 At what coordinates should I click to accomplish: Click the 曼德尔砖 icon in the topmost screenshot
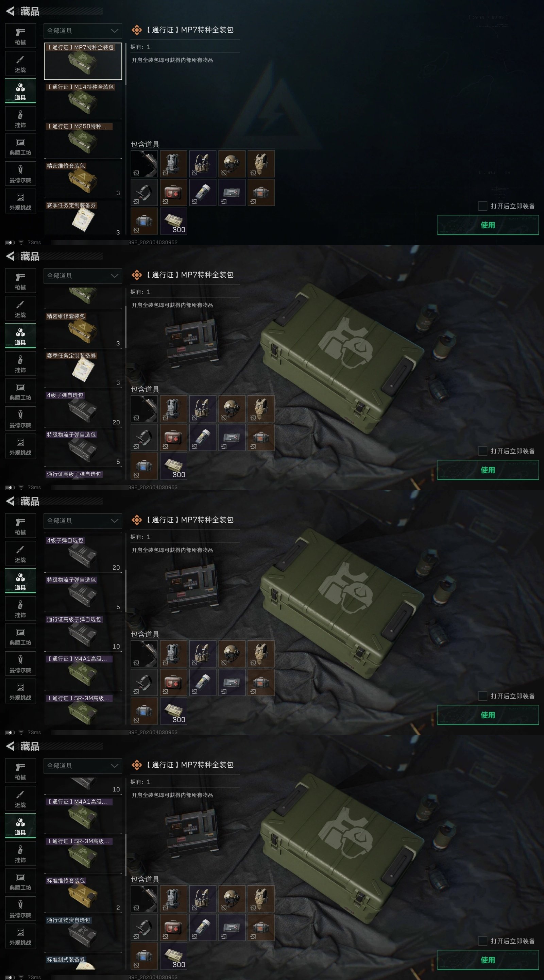click(20, 174)
